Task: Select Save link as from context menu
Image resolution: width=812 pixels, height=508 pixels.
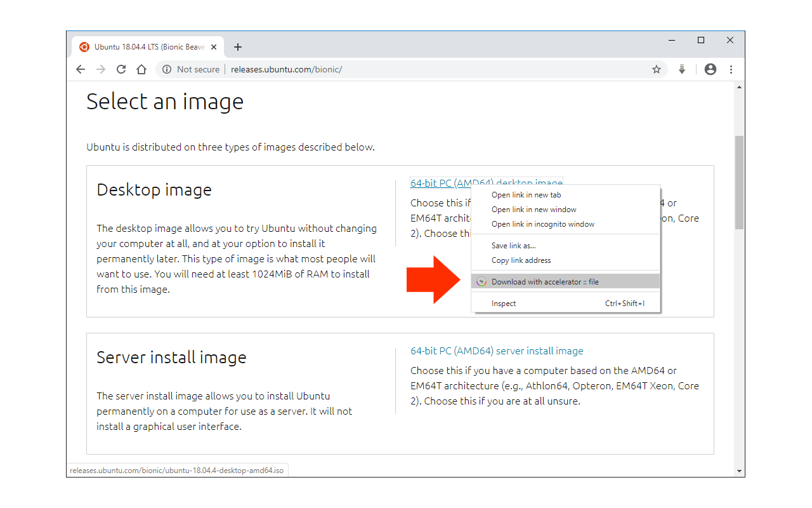Action: click(513, 245)
